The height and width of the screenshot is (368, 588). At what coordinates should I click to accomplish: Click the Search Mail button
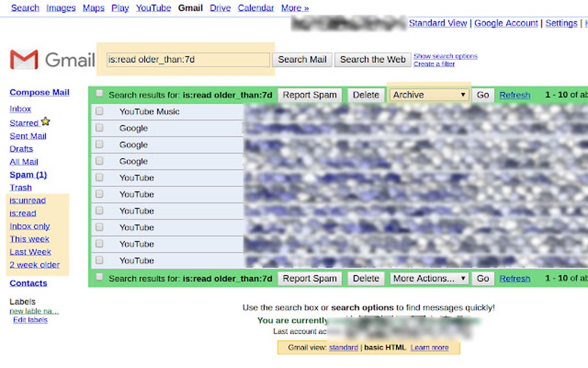(x=301, y=59)
